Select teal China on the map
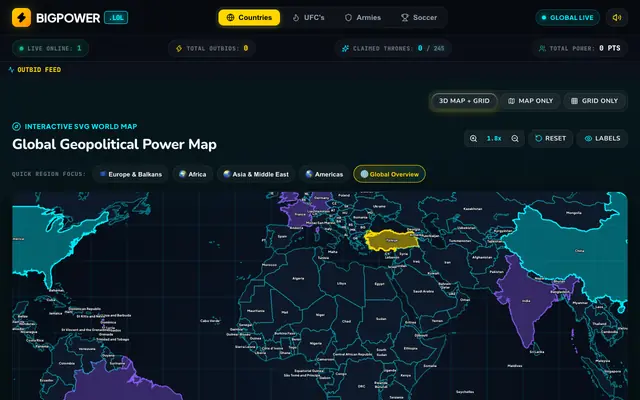 click(579, 251)
